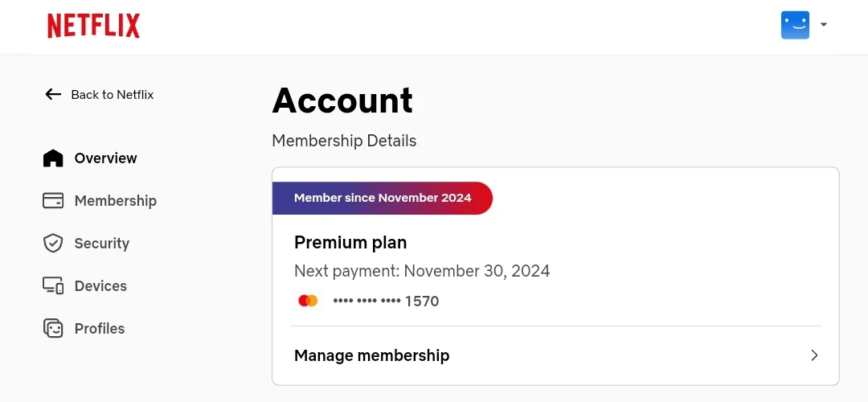This screenshot has height=402, width=868.
Task: Click the Netflix logo
Action: click(93, 26)
